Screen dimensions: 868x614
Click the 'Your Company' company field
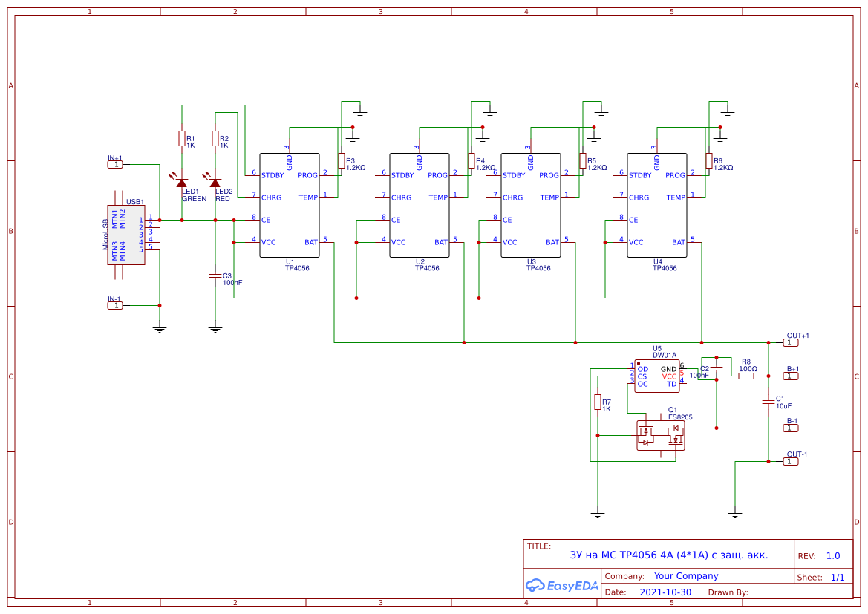686,576
